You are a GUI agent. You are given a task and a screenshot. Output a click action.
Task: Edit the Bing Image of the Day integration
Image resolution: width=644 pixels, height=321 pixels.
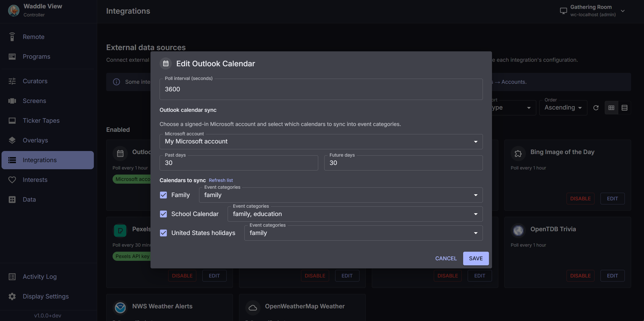click(x=612, y=199)
